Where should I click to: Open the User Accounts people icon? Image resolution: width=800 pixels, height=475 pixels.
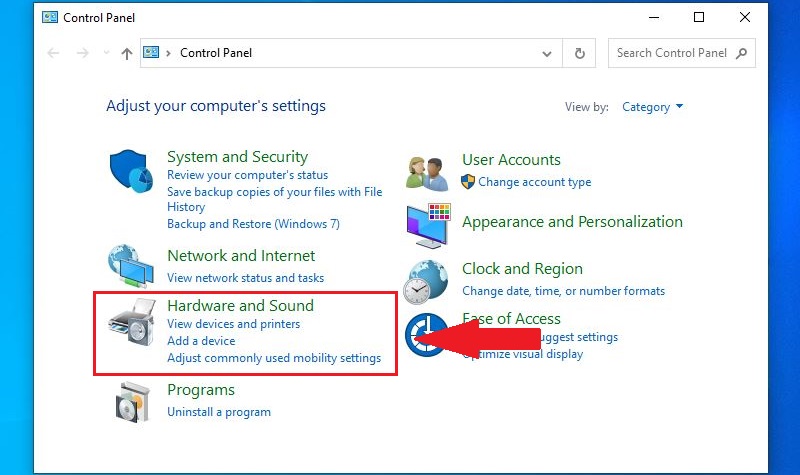pyautogui.click(x=428, y=173)
